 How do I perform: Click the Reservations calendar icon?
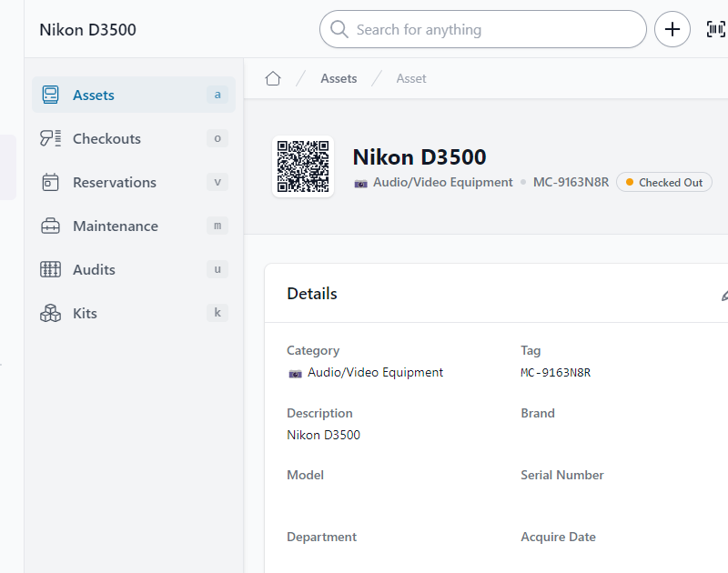pyautogui.click(x=50, y=182)
